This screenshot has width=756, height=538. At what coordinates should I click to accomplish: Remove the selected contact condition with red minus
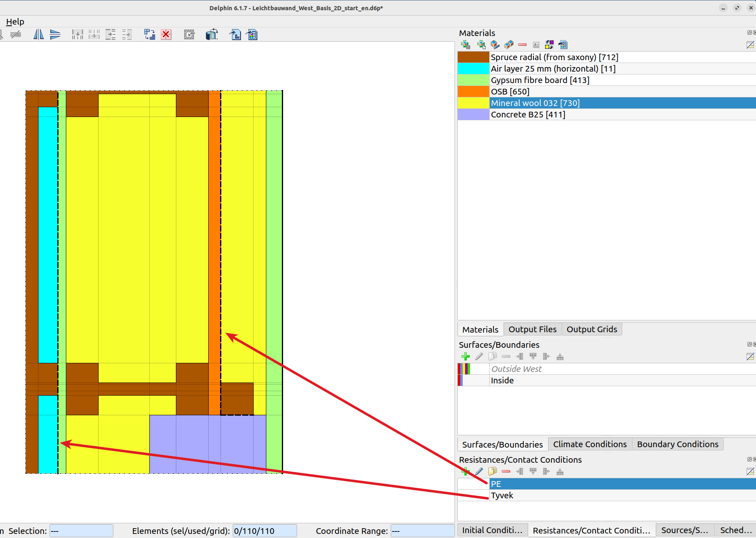point(506,471)
